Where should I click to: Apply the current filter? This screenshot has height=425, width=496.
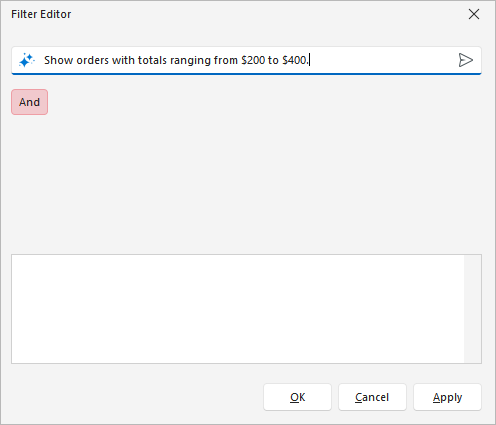click(447, 397)
